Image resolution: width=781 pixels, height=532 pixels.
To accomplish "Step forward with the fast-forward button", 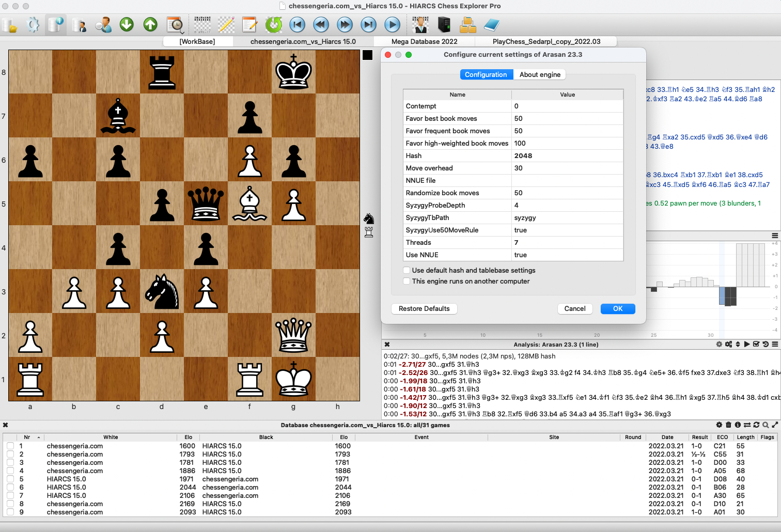I will coord(345,24).
